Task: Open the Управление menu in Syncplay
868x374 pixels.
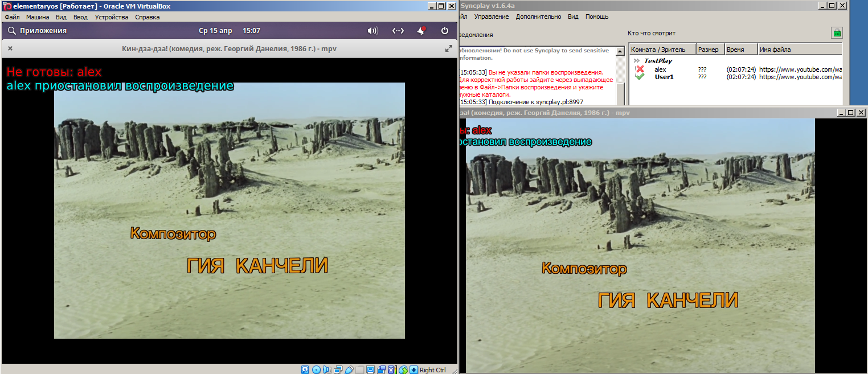Action: pos(492,17)
